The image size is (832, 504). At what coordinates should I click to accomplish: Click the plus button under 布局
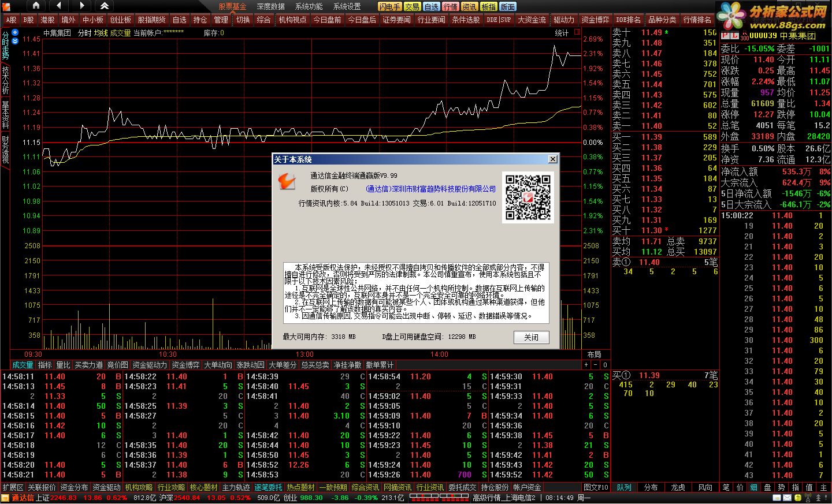[x=586, y=365]
